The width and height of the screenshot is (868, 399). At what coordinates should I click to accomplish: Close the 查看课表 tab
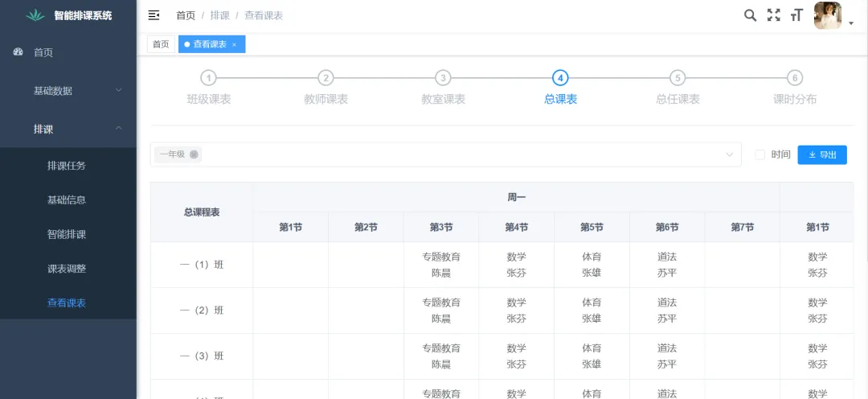[234, 45]
